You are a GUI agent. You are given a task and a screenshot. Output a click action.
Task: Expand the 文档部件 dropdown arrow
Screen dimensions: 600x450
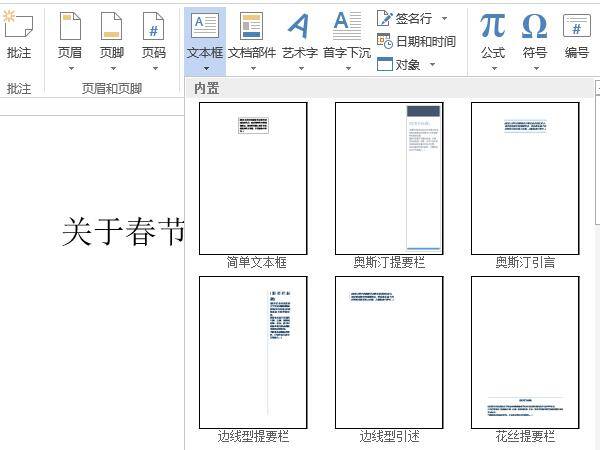click(x=253, y=68)
